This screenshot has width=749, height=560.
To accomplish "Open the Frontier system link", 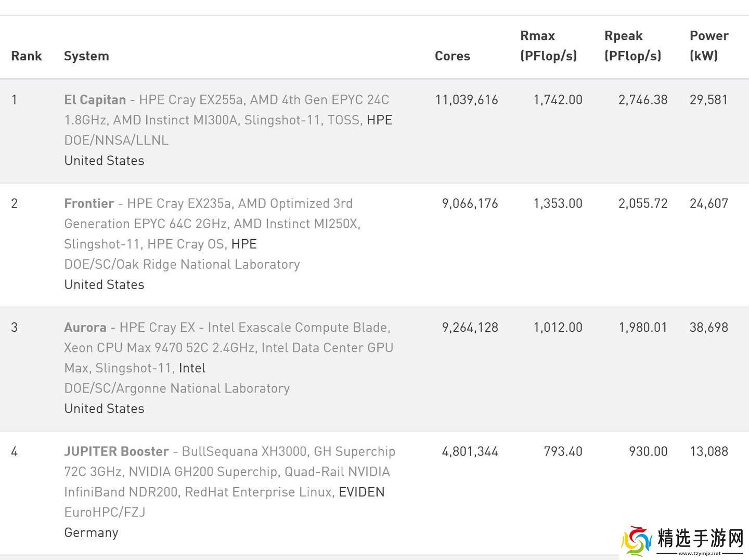I will (x=89, y=203).
